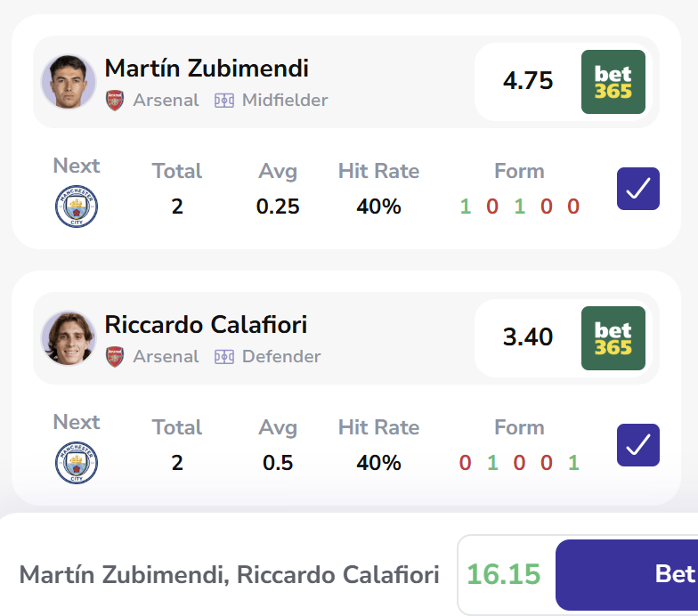The height and width of the screenshot is (616, 698).
Task: Open Manchester City badge in Calafiori's row
Action: click(x=77, y=464)
